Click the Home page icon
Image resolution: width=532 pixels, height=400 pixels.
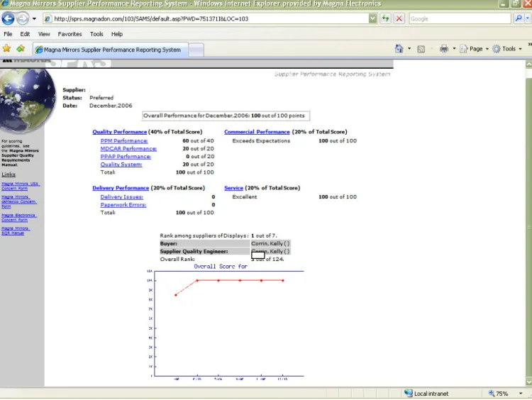[x=399, y=49]
